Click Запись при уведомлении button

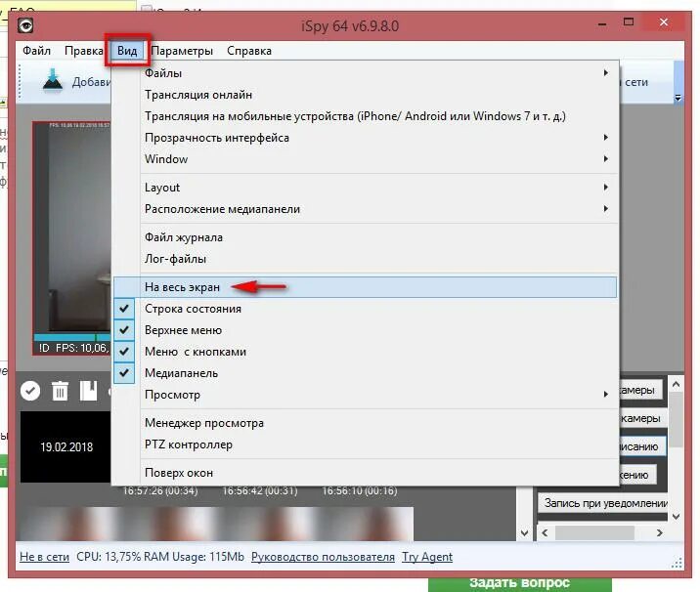602,503
